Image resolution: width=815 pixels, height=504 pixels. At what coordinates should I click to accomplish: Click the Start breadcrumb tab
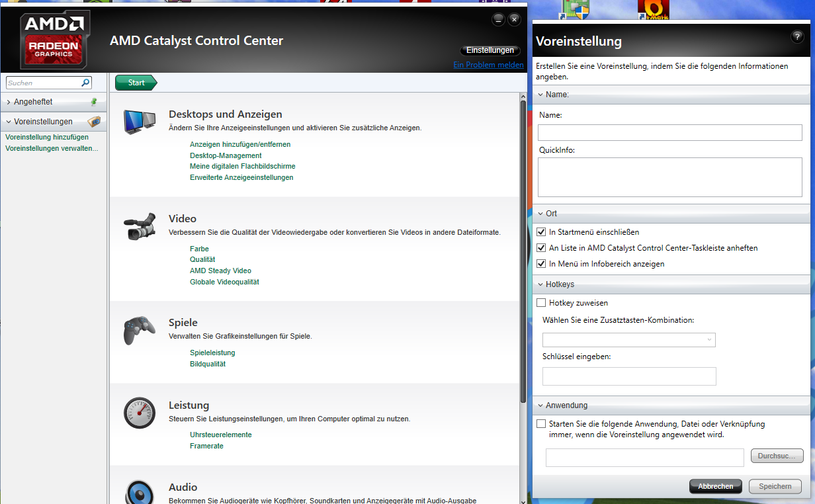point(136,83)
